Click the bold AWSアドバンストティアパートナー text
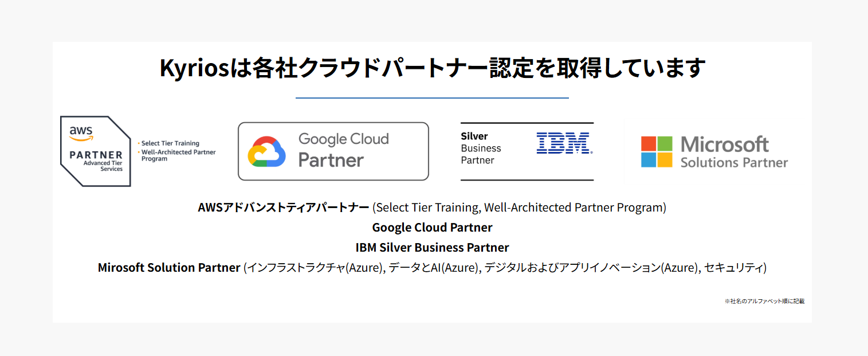Viewport: 868px width, 356px height. tap(283, 208)
